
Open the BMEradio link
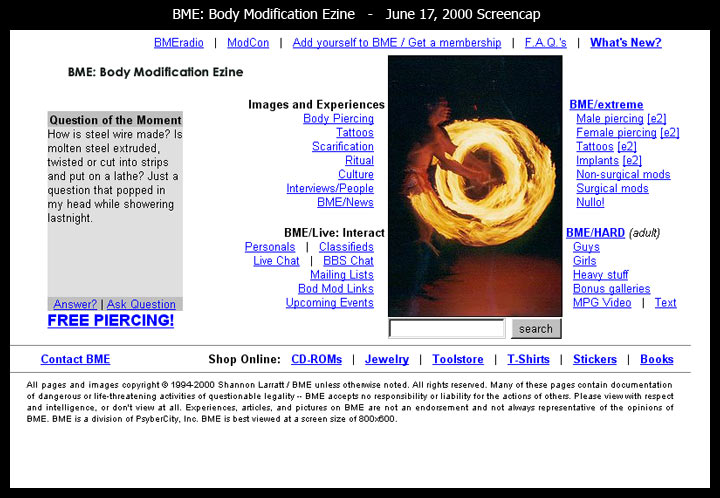coord(179,43)
